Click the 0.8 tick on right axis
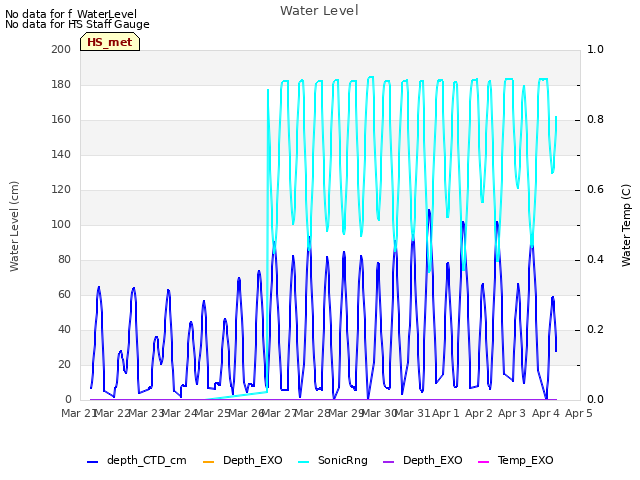The image size is (640, 480). (x=595, y=120)
